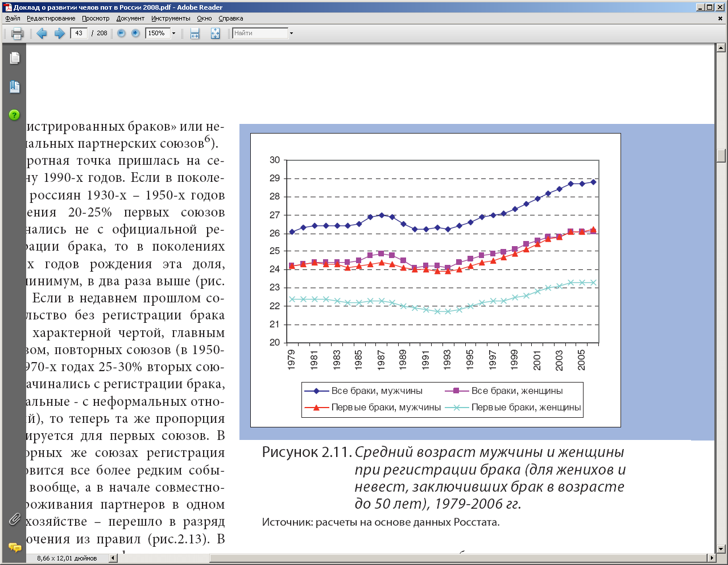Viewport: 728px width, 565px height.
Task: Fit one full page in the window
Action: pyautogui.click(x=215, y=34)
